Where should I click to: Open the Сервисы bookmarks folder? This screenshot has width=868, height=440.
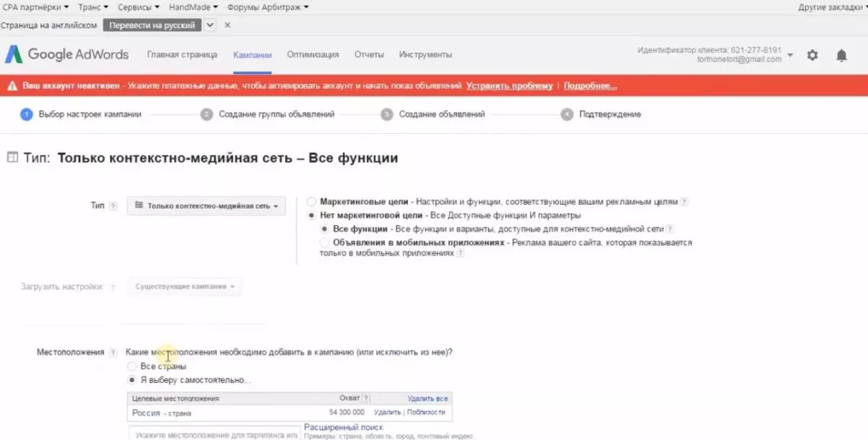click(x=138, y=7)
